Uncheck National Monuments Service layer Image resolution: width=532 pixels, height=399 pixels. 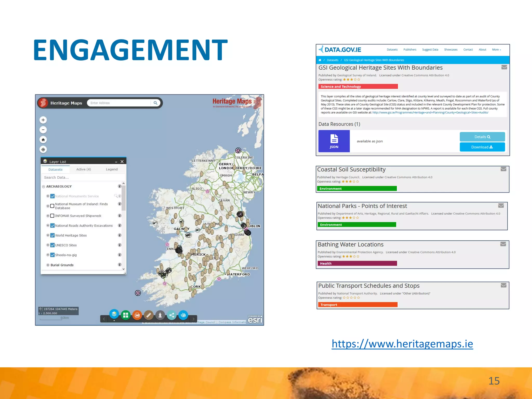pyautogui.click(x=52, y=196)
